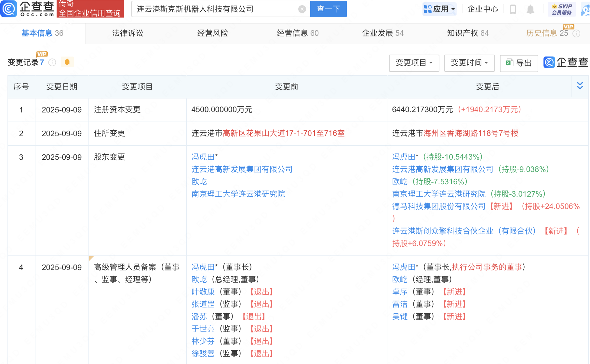Image resolution: width=590 pixels, height=364 pixels.
Task: Click the Qichacha logo icon
Action: [9, 9]
